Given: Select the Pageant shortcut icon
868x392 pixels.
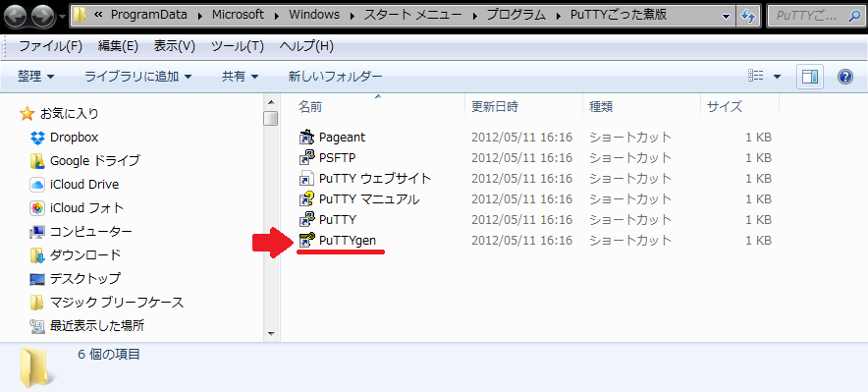Looking at the screenshot, I should pyautogui.click(x=306, y=137).
